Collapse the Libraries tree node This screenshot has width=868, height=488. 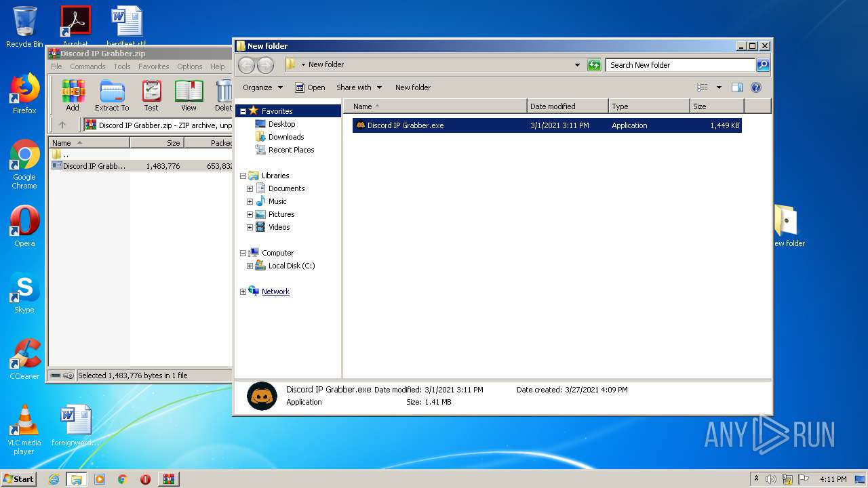243,176
